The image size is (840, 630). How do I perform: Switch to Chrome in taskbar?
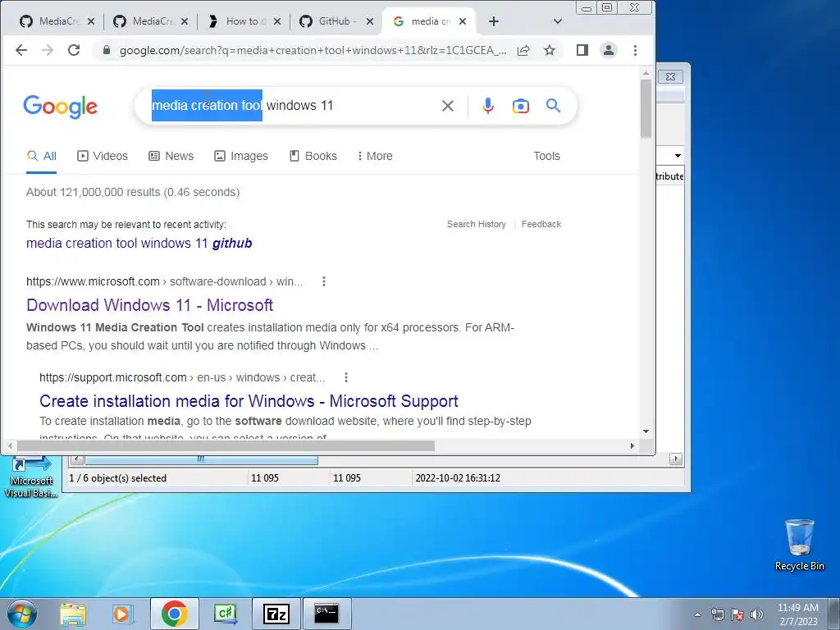tap(174, 614)
